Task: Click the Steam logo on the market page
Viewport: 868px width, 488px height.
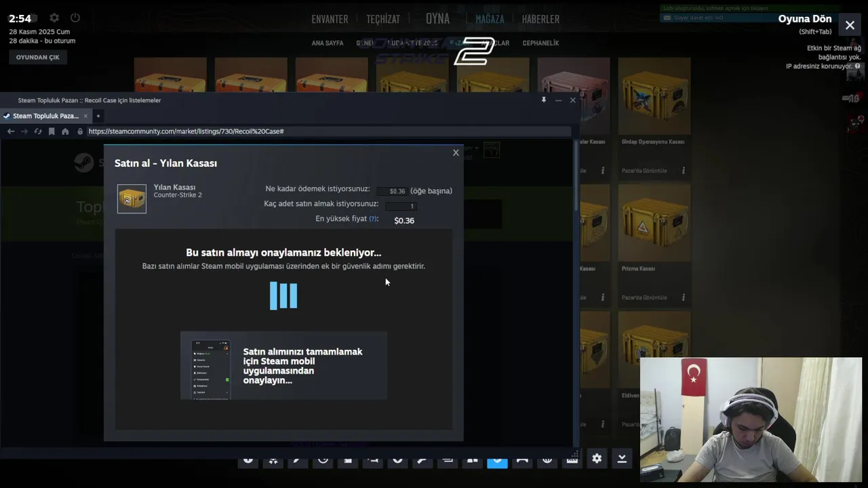Action: (84, 163)
